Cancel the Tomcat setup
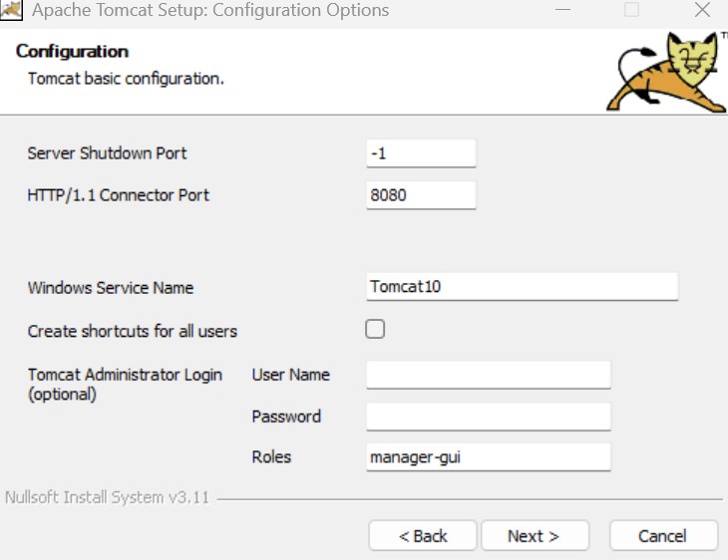The height and width of the screenshot is (560, 728). (663, 536)
